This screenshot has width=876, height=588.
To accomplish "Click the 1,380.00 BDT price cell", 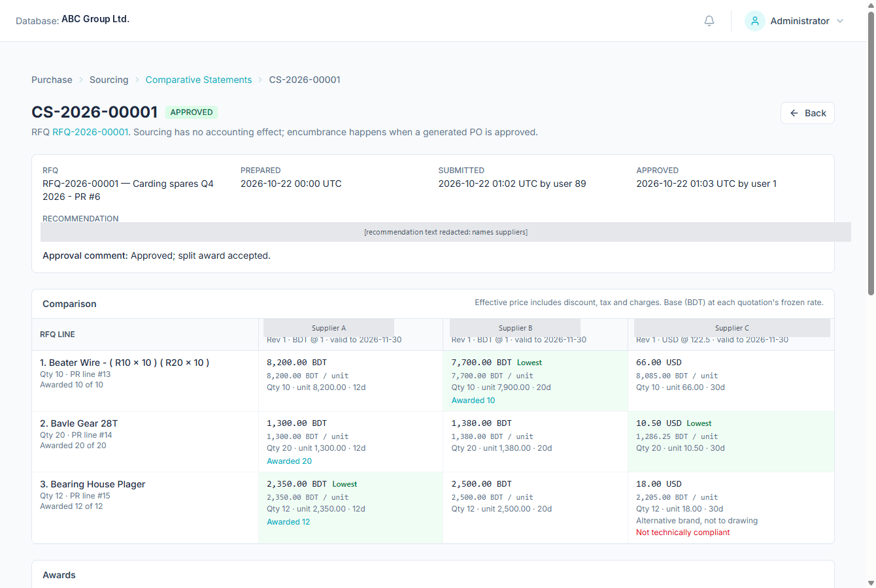I will point(481,423).
